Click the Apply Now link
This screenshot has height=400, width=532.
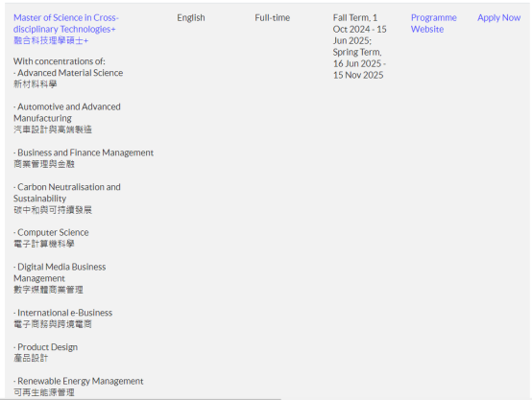pos(498,17)
